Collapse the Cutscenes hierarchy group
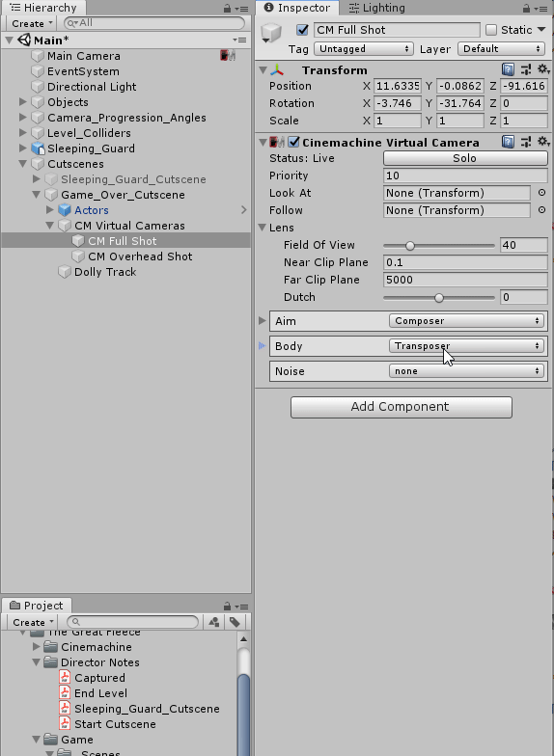 point(23,164)
